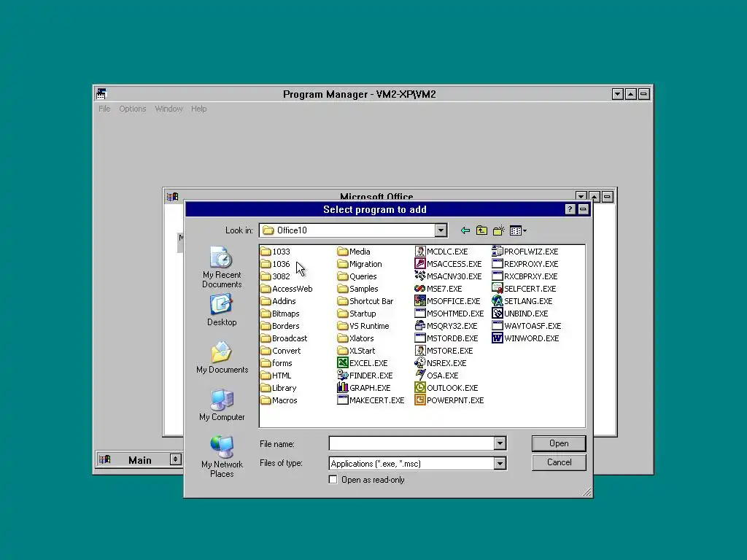Select NSREX.EXE file
The width and height of the screenshot is (747, 560).
(x=441, y=363)
